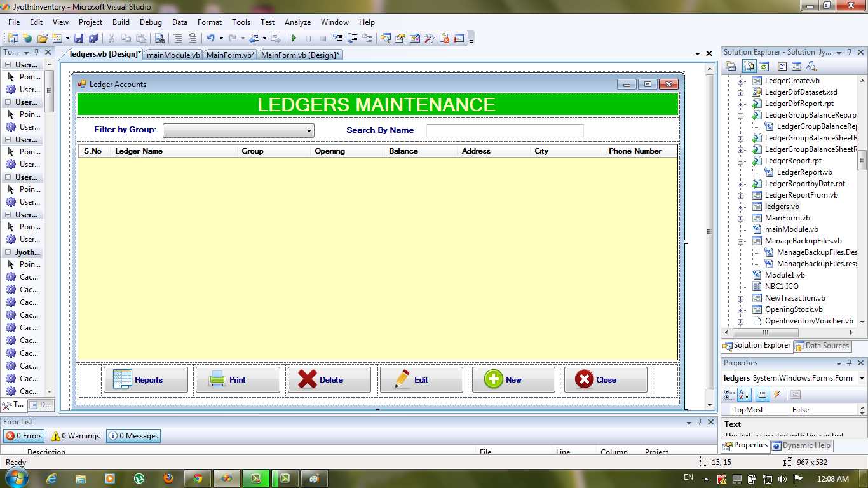Set TopMost property to True in Properties
Image resolution: width=868 pixels, height=488 pixels.
point(826,409)
